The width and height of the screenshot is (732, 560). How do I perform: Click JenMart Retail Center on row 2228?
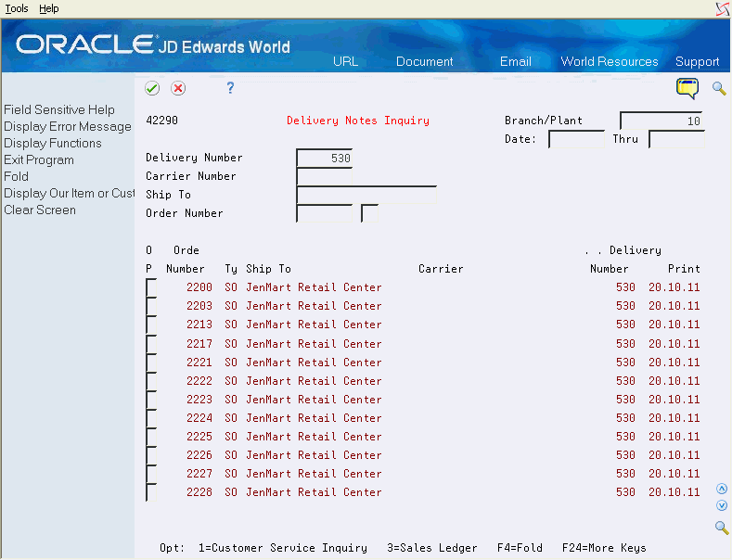(x=314, y=492)
